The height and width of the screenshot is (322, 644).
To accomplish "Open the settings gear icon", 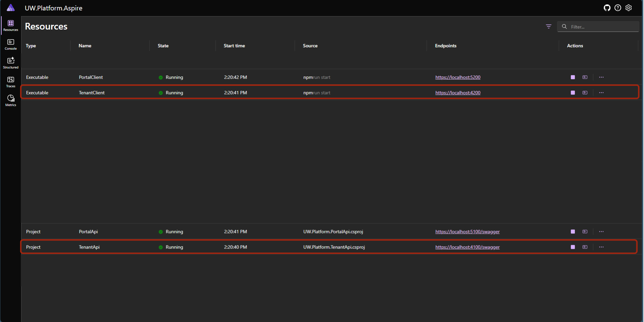I will [629, 8].
